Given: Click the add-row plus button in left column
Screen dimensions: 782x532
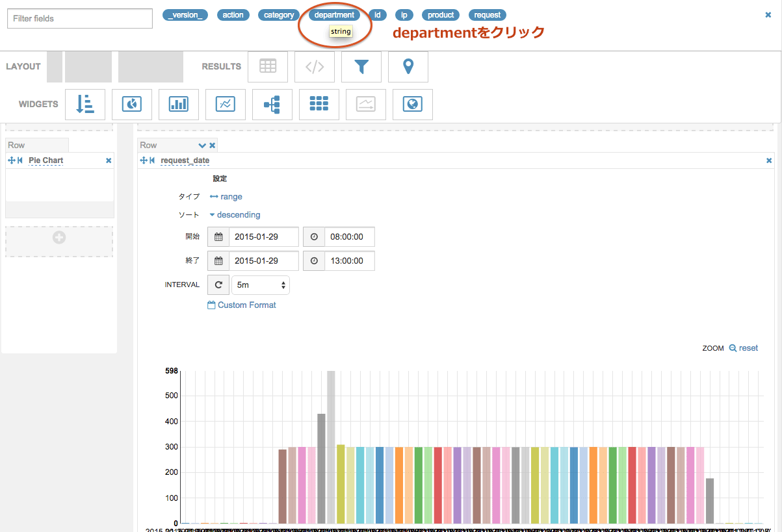Looking at the screenshot, I should [59, 238].
